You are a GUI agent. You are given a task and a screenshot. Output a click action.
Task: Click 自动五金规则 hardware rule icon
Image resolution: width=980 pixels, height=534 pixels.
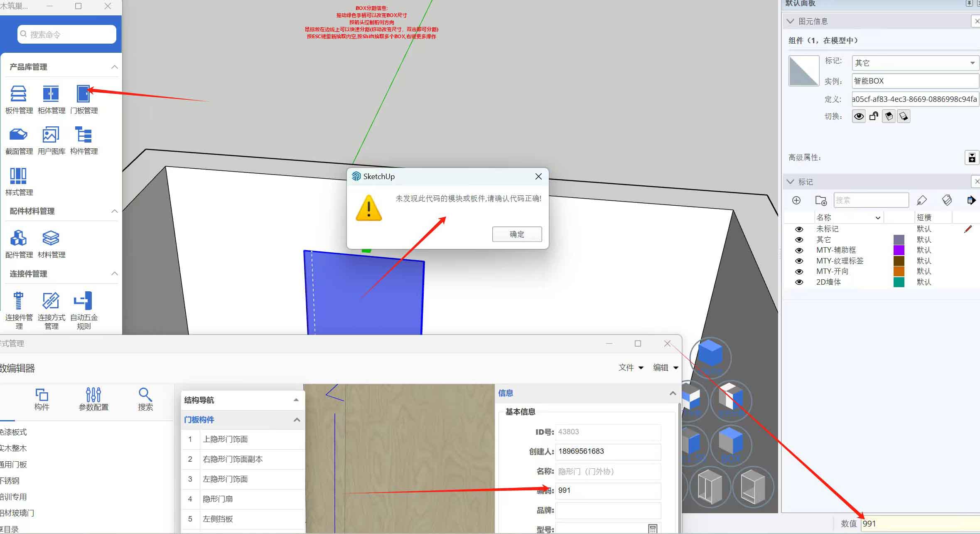tap(83, 301)
